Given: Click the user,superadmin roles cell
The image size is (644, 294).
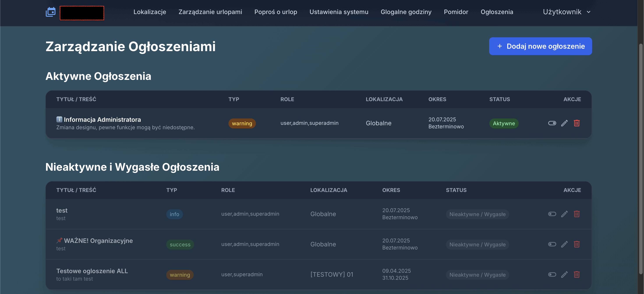Looking at the screenshot, I should click(242, 274).
